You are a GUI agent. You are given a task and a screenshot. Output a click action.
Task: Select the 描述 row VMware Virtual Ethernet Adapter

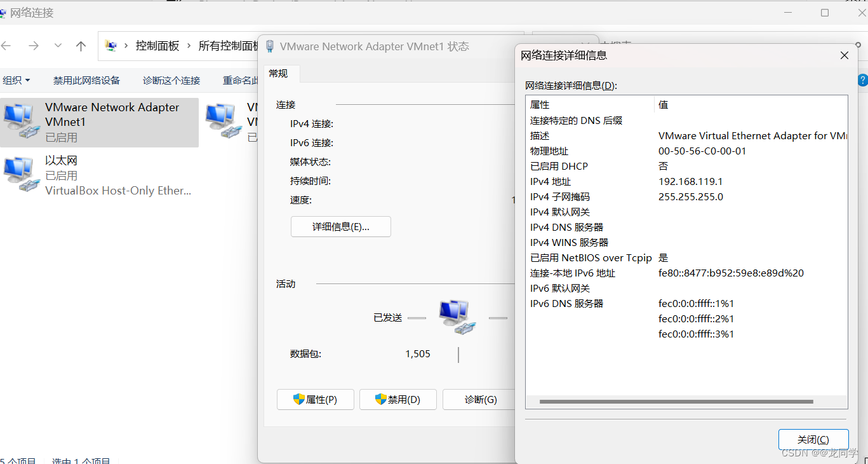click(x=686, y=136)
